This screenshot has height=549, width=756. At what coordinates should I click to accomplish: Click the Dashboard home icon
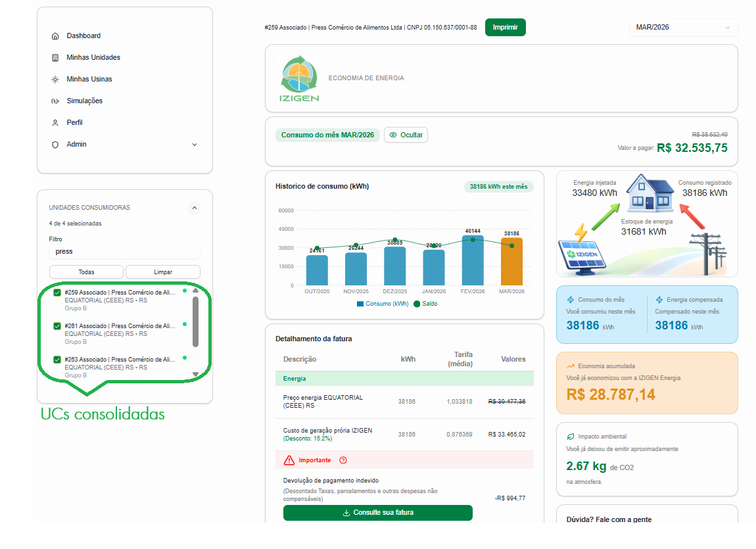[55, 36]
